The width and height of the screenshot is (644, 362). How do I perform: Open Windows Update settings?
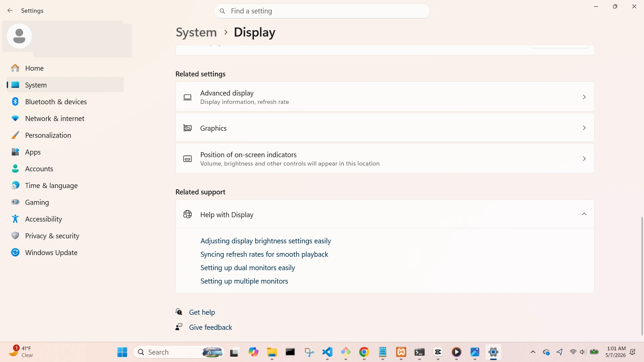tap(65, 252)
